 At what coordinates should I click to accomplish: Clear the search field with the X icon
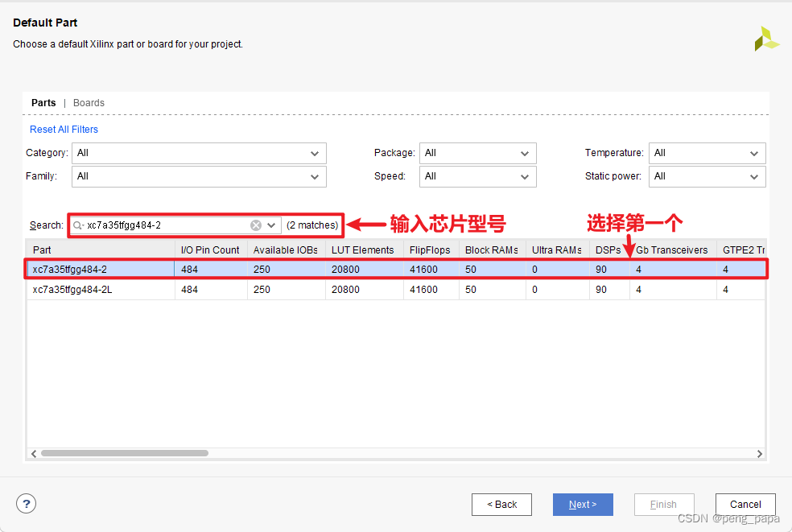point(256,225)
